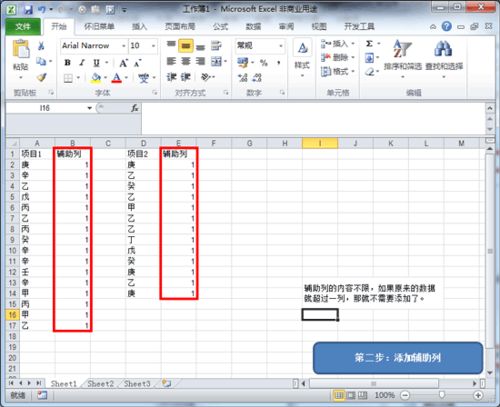Toggle Underline formatting
Image resolution: width=500 pixels, height=407 pixels.
point(96,62)
